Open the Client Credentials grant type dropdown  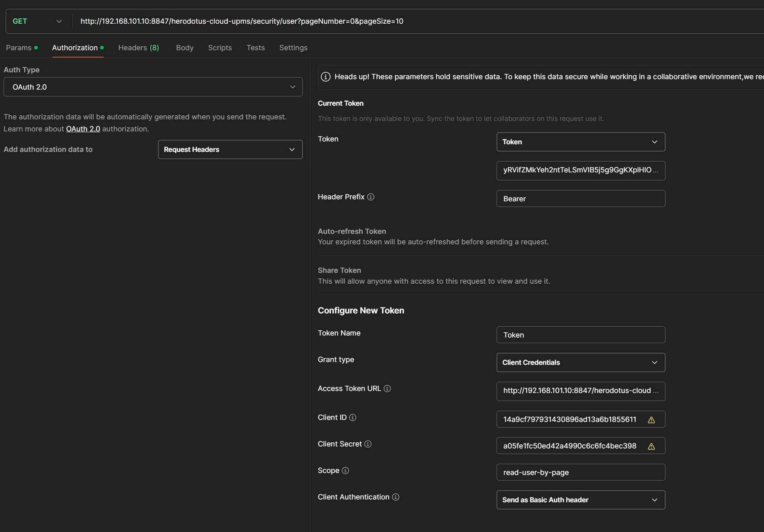pyautogui.click(x=580, y=362)
